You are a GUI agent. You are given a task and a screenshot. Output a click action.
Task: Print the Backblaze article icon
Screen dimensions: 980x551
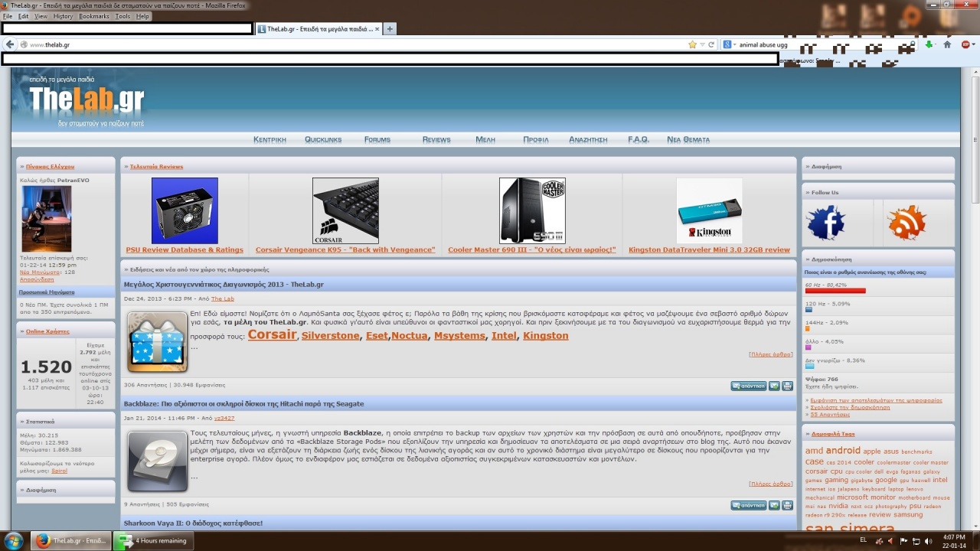(788, 505)
